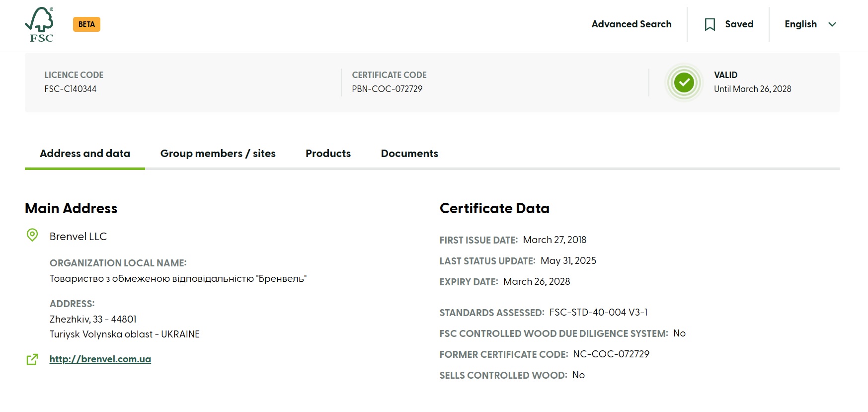Click the Brenvel LLC organization name
Viewport: 868px width, 412px height.
(78, 237)
